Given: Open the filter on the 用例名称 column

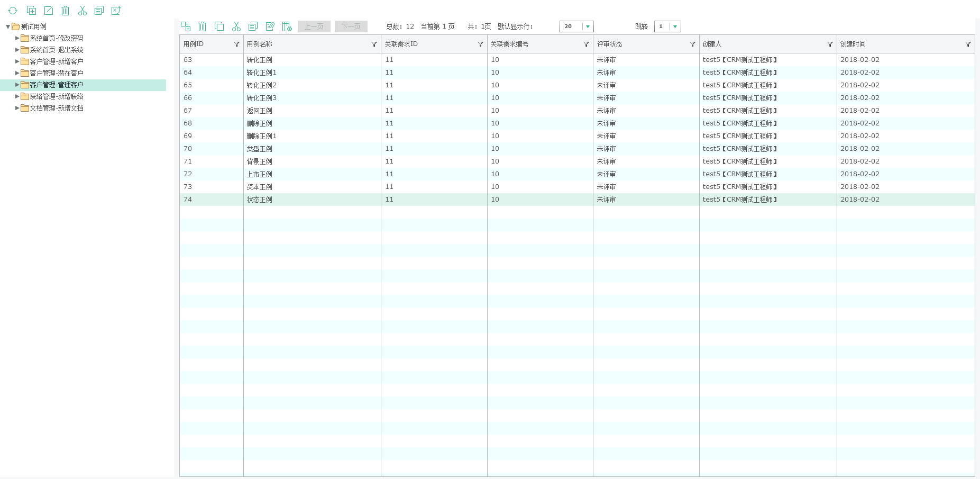Looking at the screenshot, I should [374, 44].
